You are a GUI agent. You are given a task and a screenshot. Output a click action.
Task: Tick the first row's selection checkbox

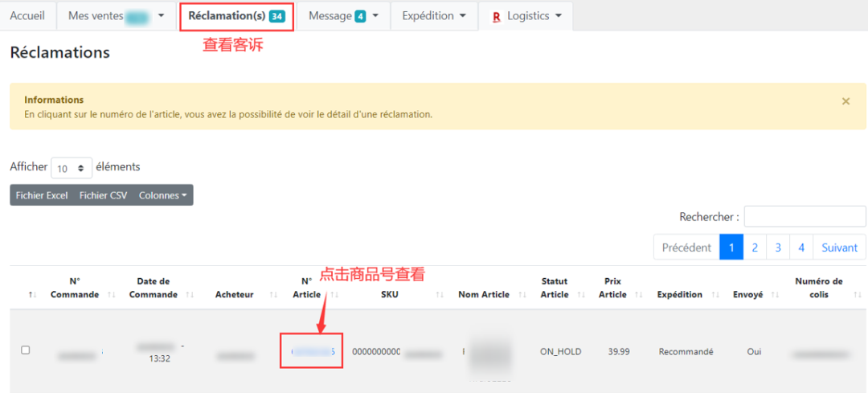pos(25,350)
